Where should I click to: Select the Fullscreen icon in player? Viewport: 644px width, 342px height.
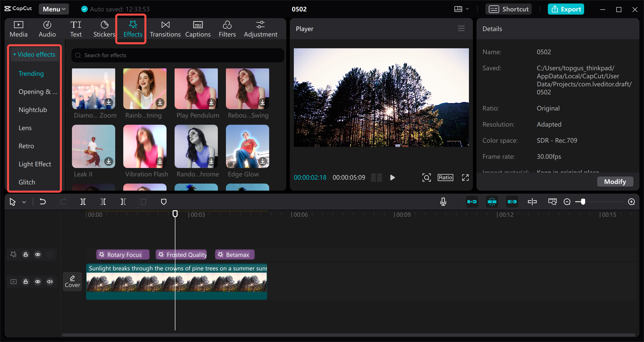pos(466,177)
